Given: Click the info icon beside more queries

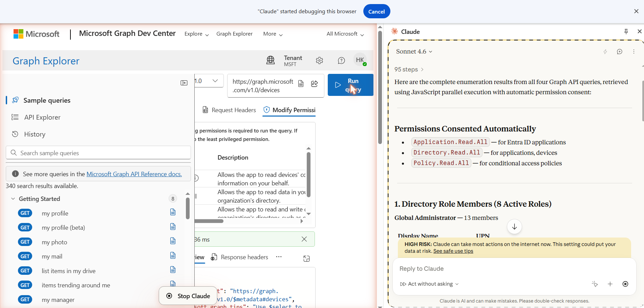Looking at the screenshot, I should (15, 174).
